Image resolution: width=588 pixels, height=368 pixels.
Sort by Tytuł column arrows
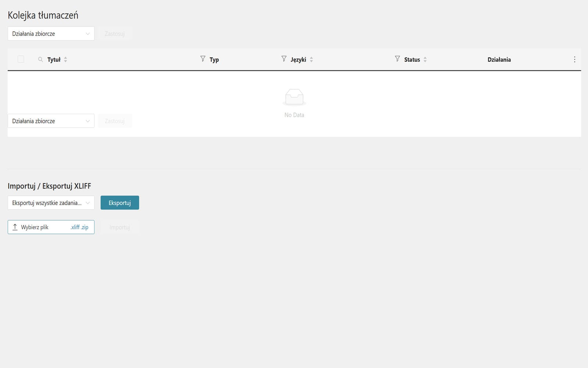pos(65,59)
